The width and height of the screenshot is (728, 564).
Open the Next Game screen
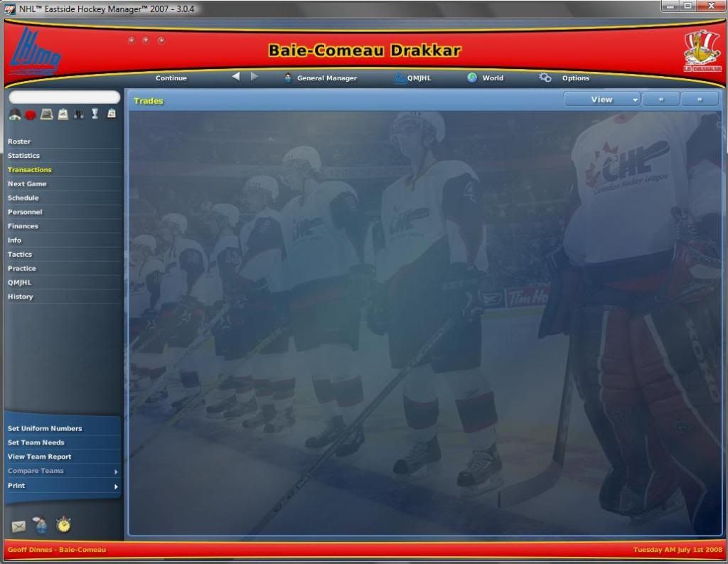[27, 184]
